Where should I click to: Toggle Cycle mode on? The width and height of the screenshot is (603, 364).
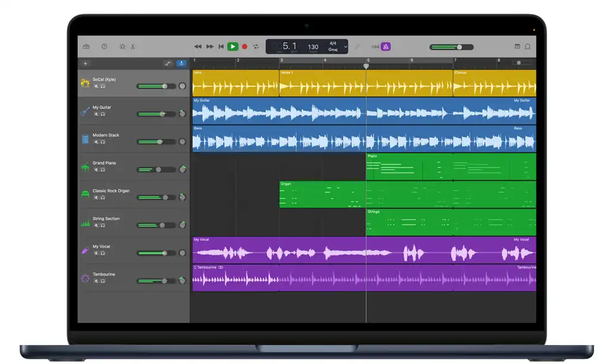[x=256, y=46]
